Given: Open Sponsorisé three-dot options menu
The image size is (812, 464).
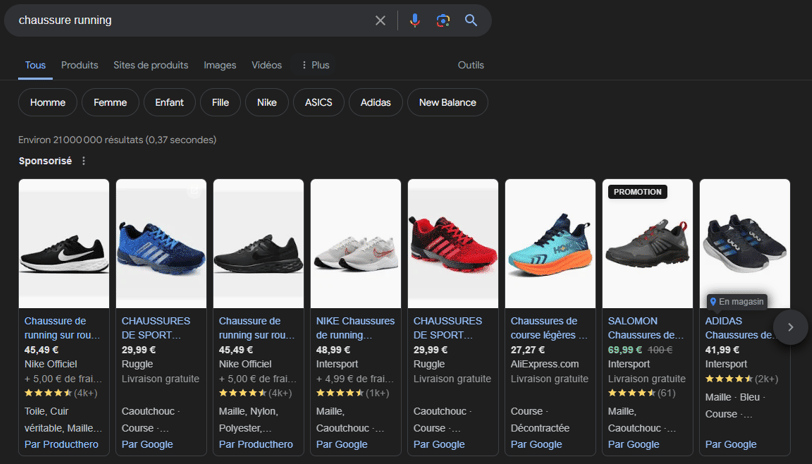Looking at the screenshot, I should tap(84, 161).
